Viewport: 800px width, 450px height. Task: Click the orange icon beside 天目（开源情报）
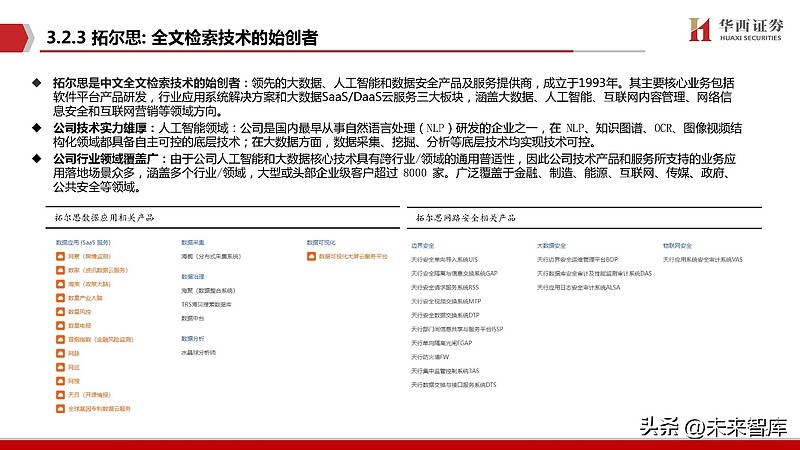(60, 396)
